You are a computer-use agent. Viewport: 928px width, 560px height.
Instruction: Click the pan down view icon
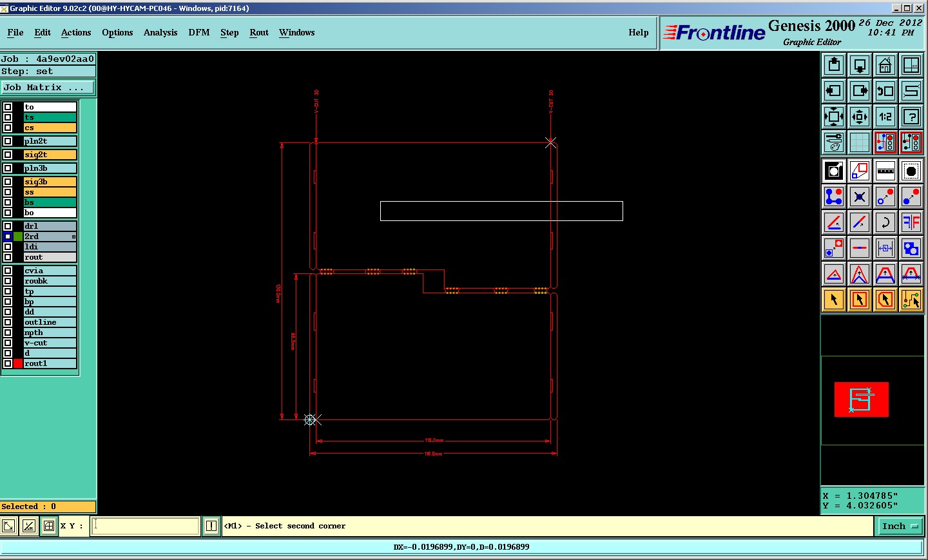pos(860,65)
